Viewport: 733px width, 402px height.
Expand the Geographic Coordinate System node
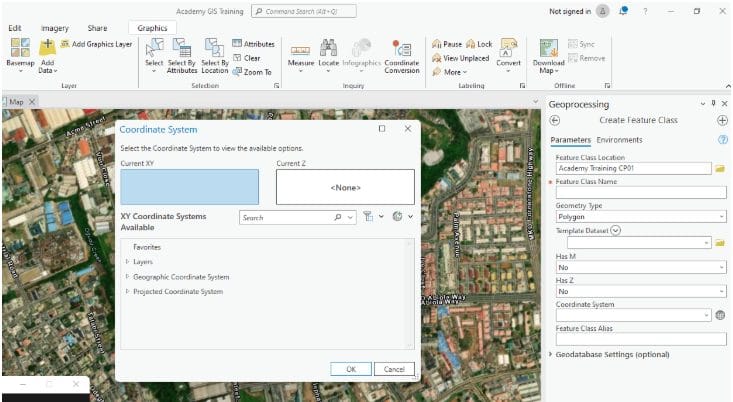pyautogui.click(x=127, y=277)
